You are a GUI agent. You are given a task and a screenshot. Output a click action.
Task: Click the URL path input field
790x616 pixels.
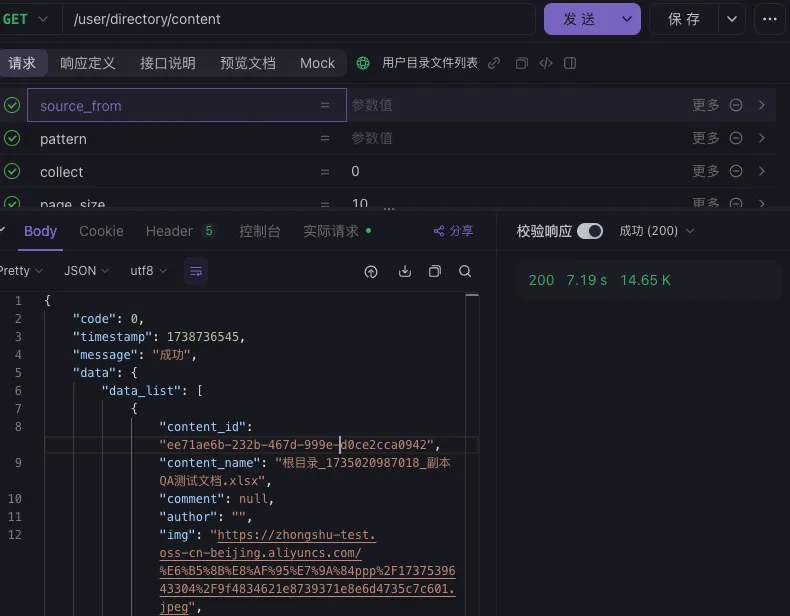click(298, 19)
